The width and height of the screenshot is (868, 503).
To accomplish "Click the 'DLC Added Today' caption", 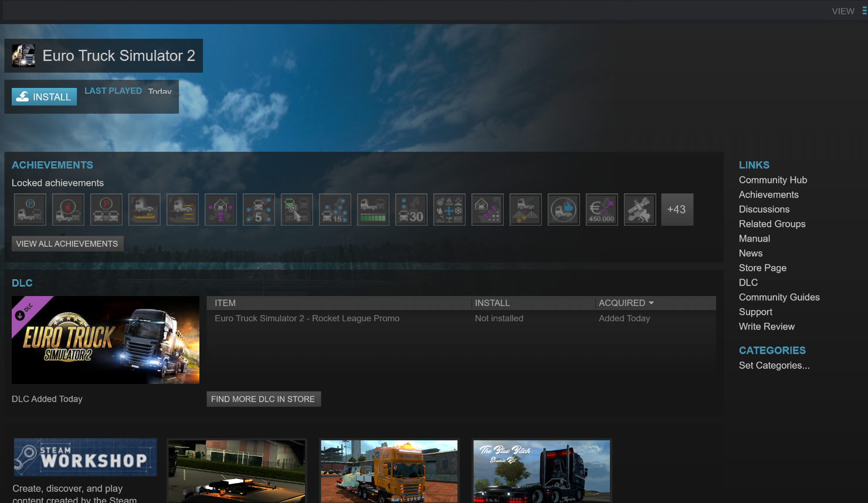I will click(x=47, y=399).
